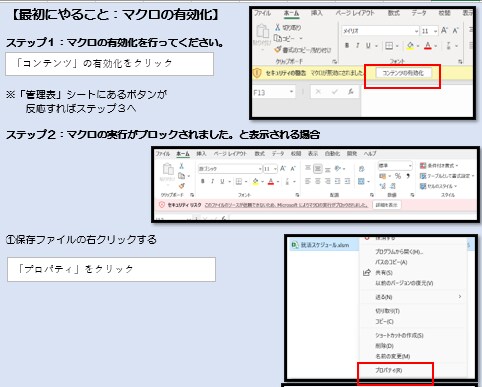Click the share icon beside 共有(S)
This screenshot has height=387, width=482.
(x=367, y=273)
